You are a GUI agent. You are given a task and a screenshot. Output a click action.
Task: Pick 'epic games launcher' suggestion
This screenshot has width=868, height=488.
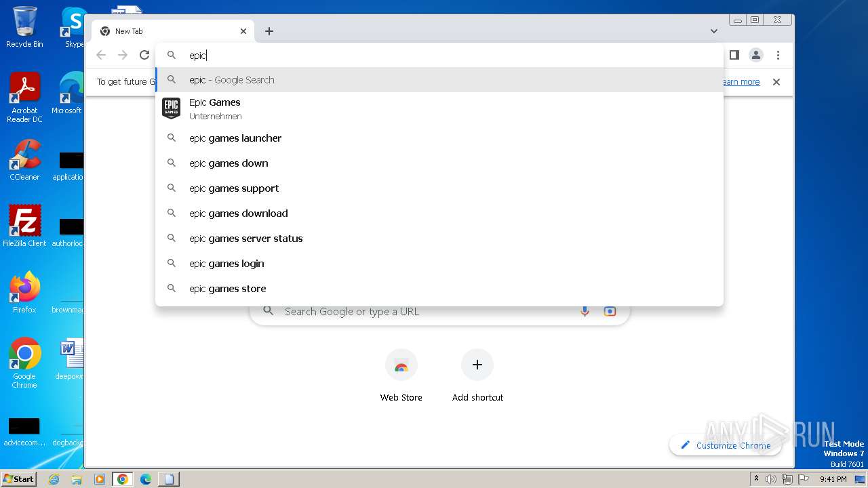(439, 138)
